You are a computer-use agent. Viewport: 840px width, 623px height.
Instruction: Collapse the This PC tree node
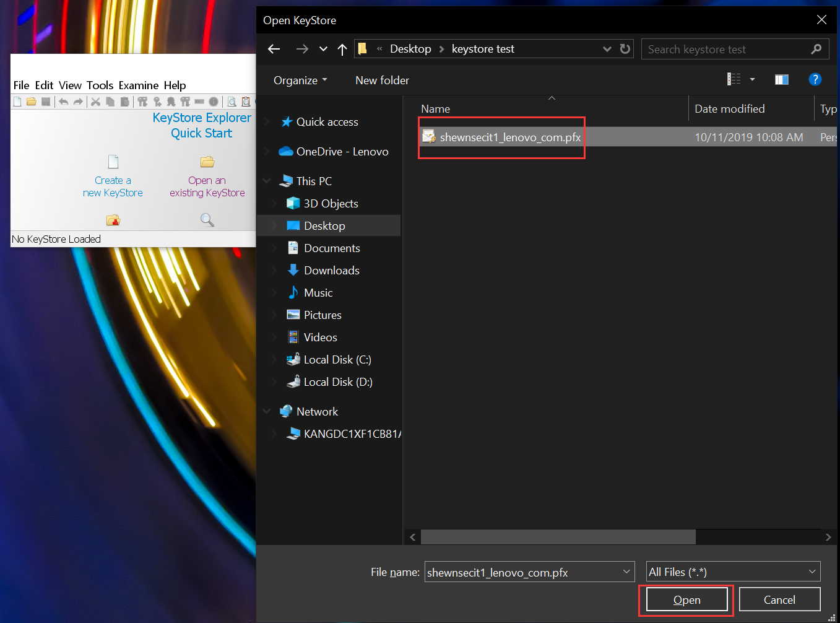click(266, 180)
